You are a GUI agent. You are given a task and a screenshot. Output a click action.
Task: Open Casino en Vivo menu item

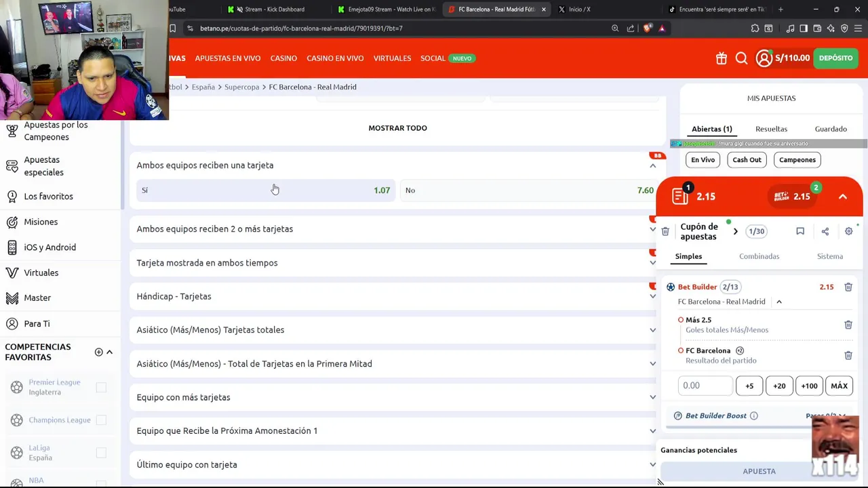335,58
